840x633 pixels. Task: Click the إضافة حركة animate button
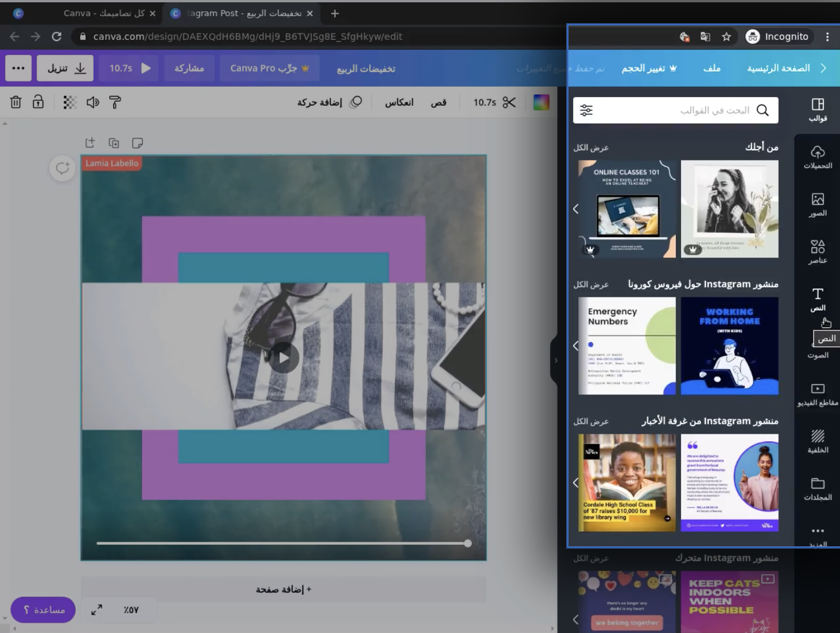329,102
